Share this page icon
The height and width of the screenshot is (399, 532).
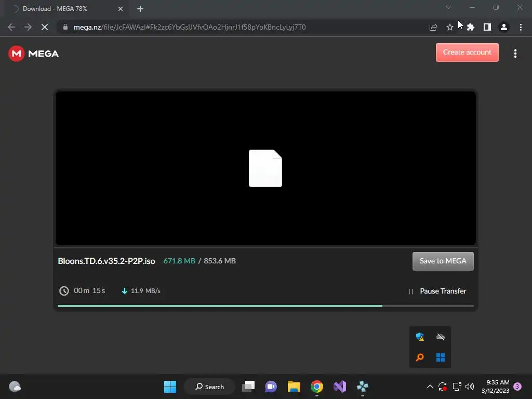(x=433, y=27)
